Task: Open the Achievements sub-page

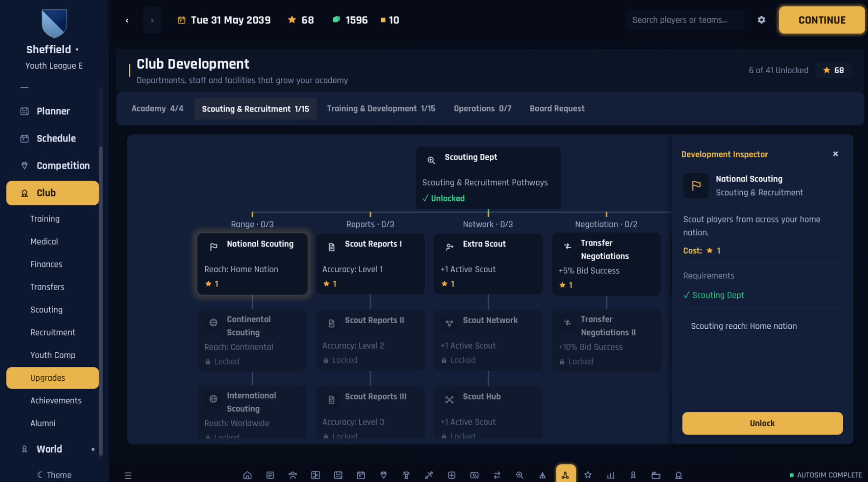Action: [52, 401]
